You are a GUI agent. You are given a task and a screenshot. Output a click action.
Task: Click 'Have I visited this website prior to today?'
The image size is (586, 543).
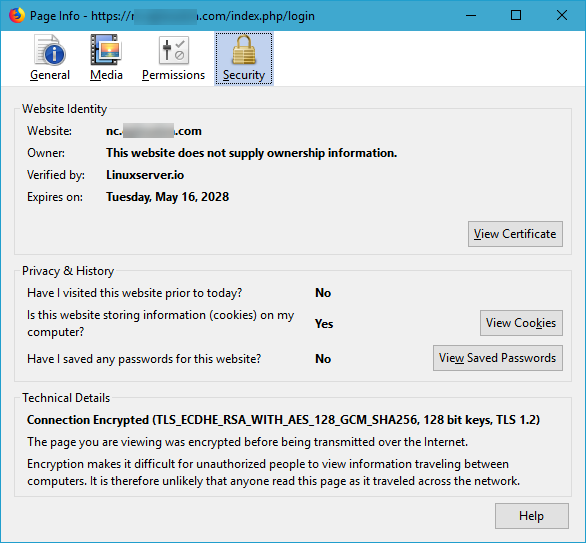[135, 293]
